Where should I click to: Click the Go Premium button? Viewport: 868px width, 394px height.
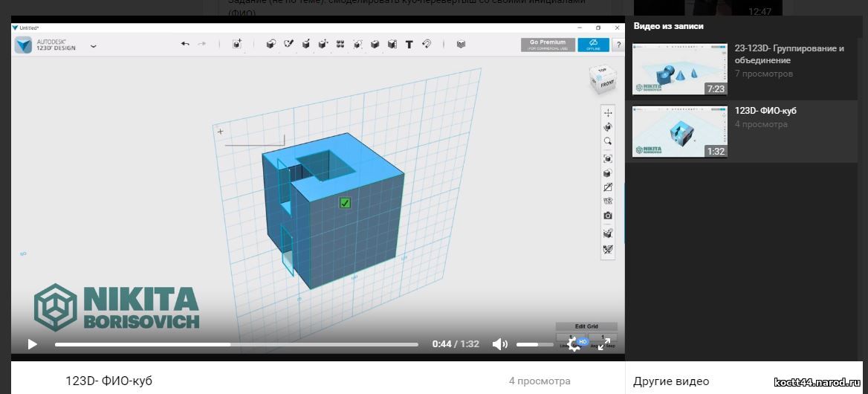(548, 45)
